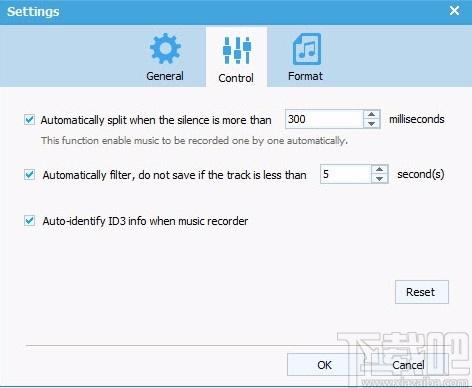This screenshot has height=388, width=472.
Task: Disable automatic split on silence checkbox
Action: point(29,119)
